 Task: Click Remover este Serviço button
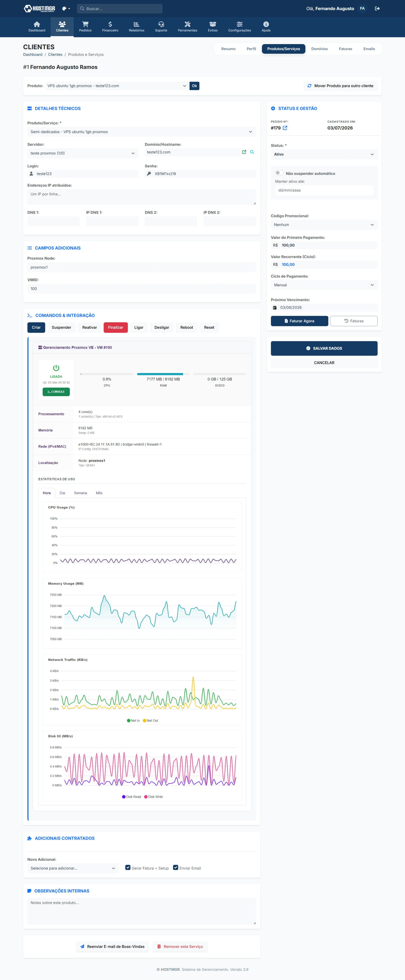click(180, 946)
